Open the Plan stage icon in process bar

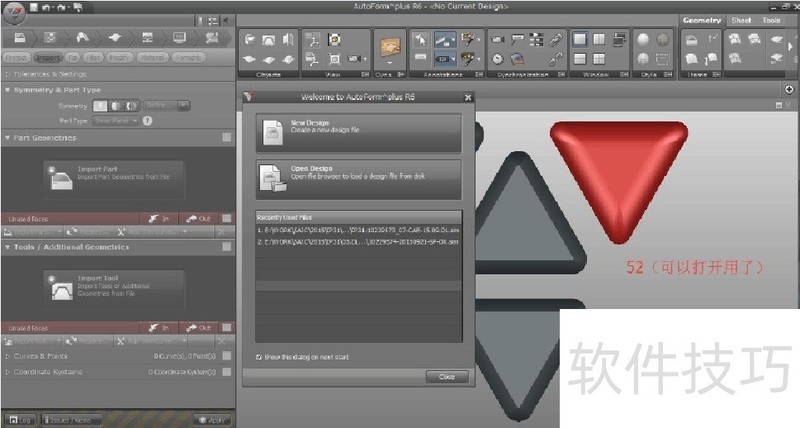50,37
